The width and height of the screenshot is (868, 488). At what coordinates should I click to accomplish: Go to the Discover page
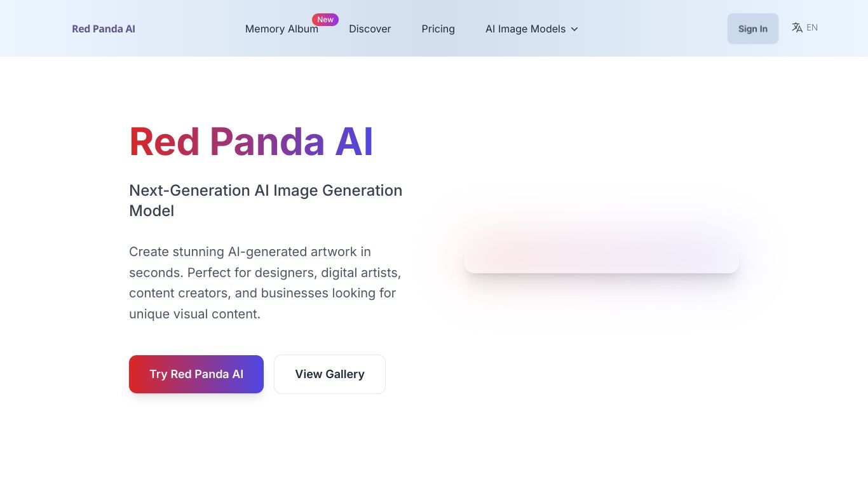click(370, 29)
